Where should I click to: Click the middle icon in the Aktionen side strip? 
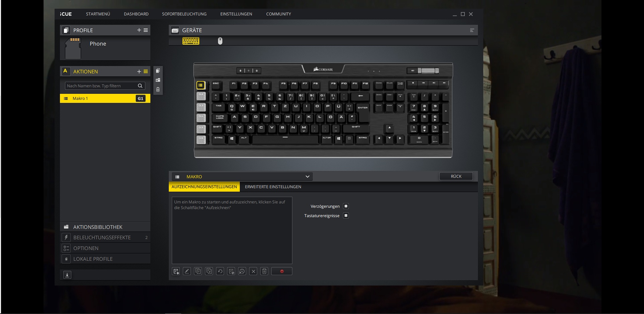[158, 80]
